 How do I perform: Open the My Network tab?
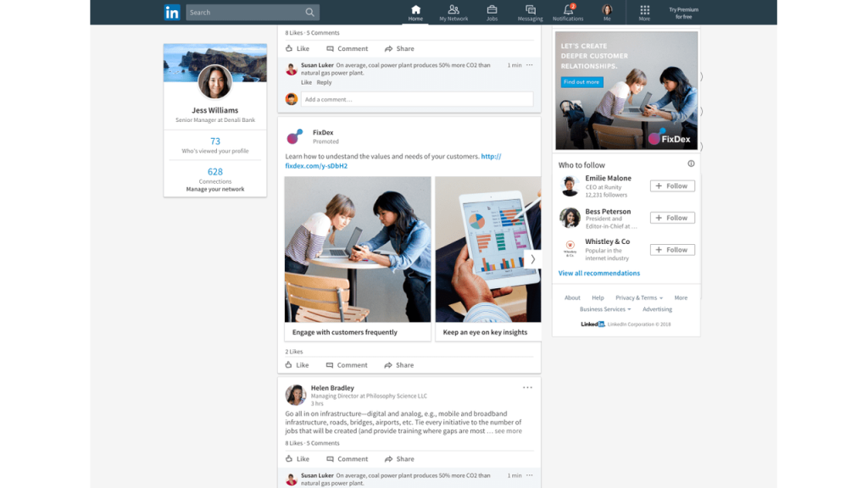click(453, 13)
